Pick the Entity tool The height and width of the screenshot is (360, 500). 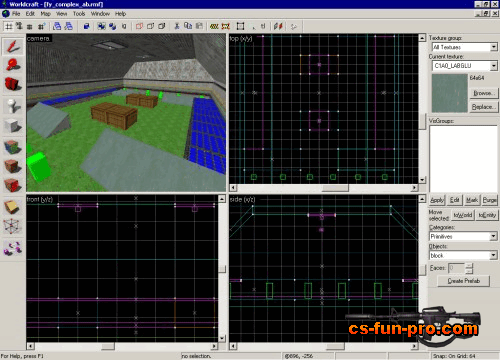pos(13,106)
